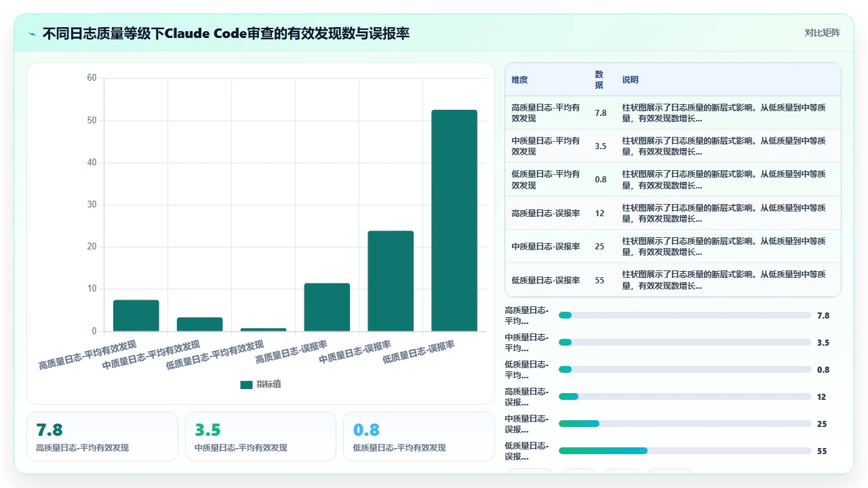Click the value 7.8 in the table
This screenshot has height=488, width=868.
point(601,113)
